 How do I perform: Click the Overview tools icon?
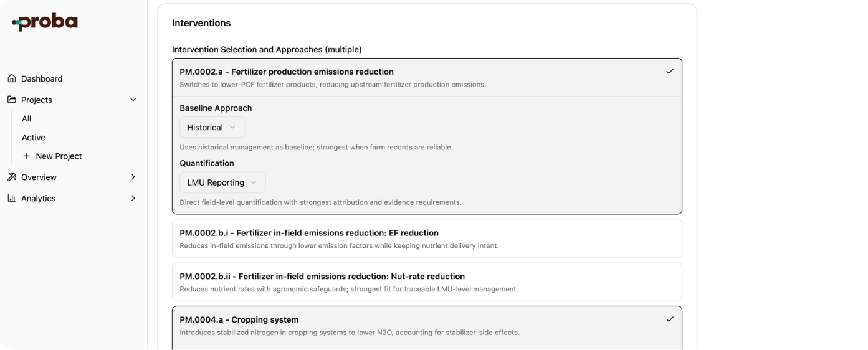tap(12, 177)
